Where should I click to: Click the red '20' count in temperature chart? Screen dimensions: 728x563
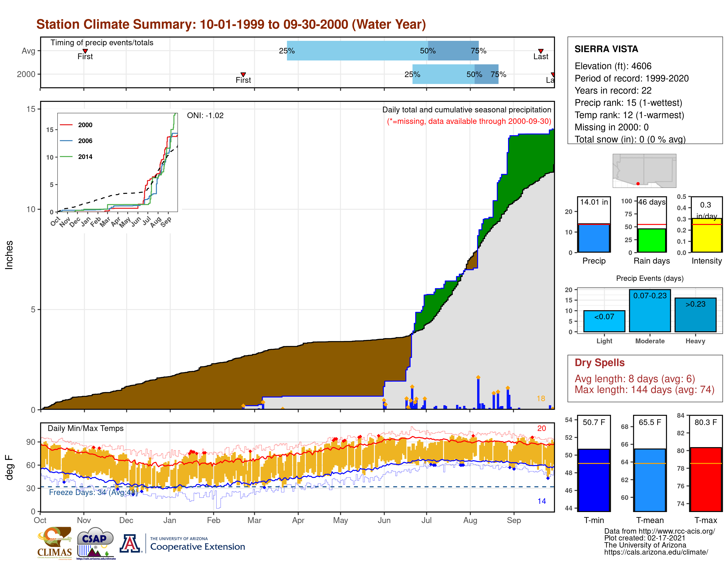(x=542, y=428)
